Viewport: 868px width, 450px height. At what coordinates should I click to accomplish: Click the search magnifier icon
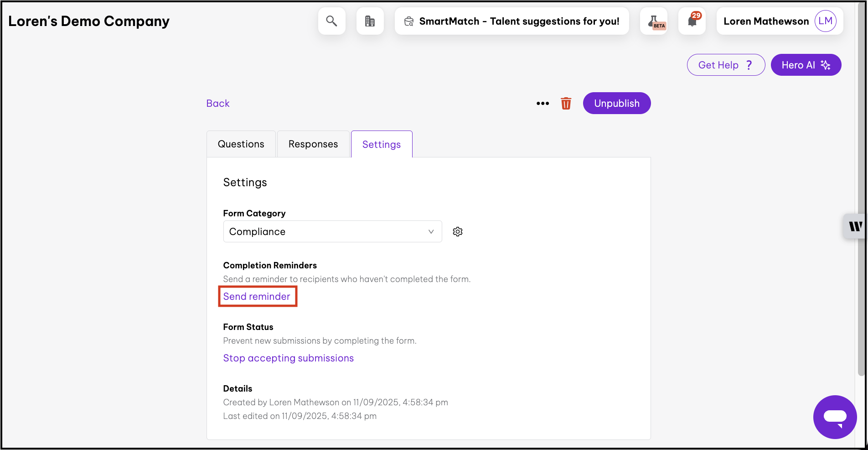pyautogui.click(x=331, y=21)
